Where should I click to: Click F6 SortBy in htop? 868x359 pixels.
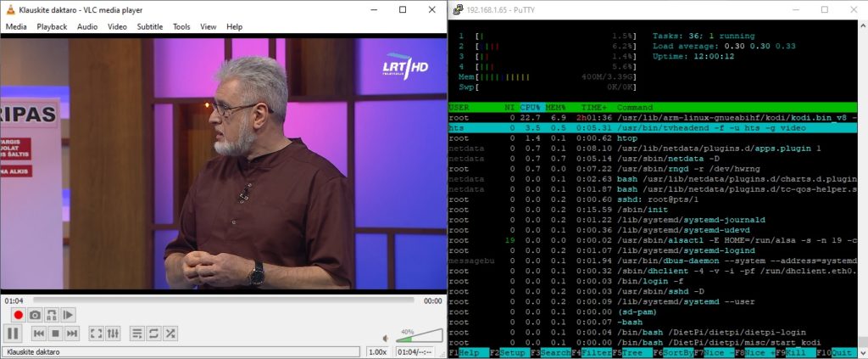coord(673,353)
